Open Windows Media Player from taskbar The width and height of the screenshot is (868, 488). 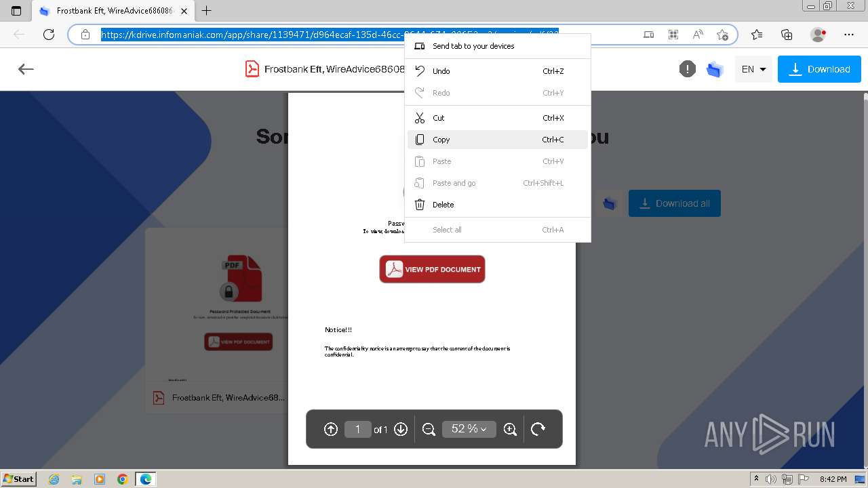tap(100, 479)
